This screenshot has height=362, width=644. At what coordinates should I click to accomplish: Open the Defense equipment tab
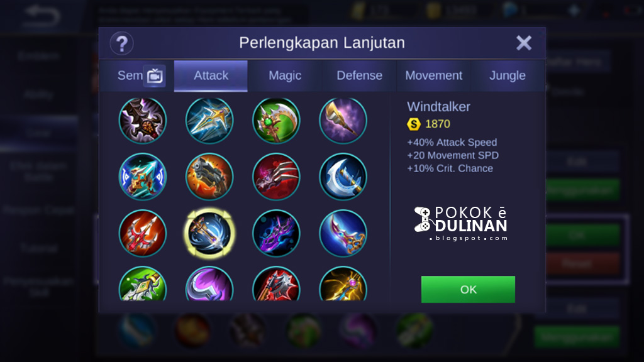point(359,75)
